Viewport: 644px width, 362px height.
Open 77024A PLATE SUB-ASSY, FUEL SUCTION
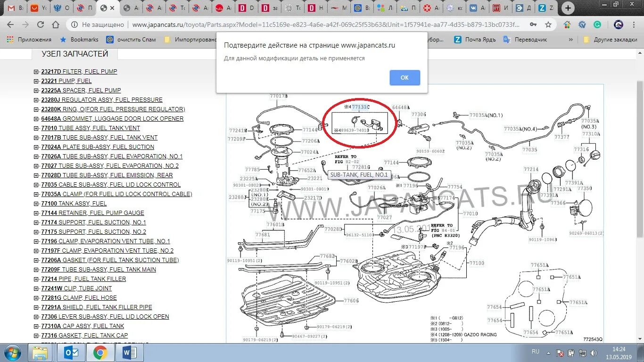tap(98, 147)
